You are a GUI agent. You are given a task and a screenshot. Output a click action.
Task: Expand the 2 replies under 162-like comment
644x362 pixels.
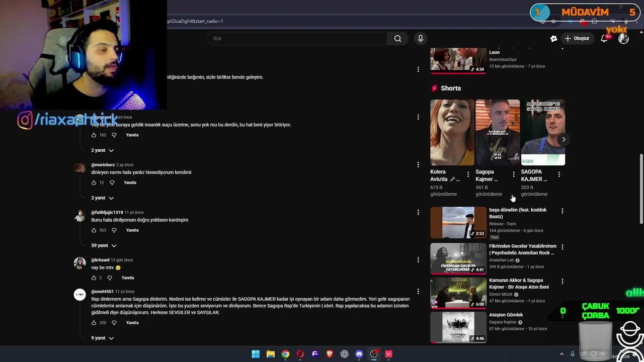(103, 150)
